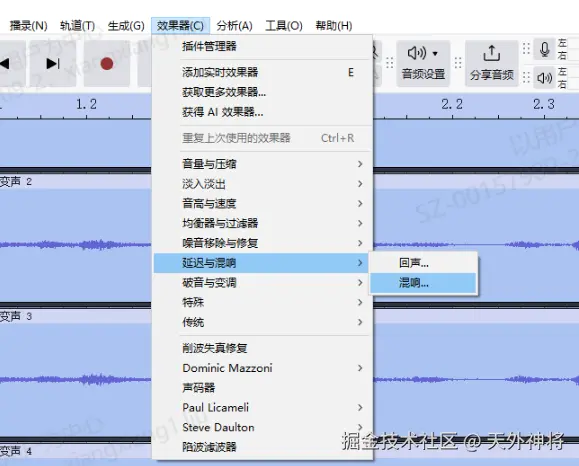Screen dimensions: 579x466
Task: Choose 削波失真修复 effect
Action: (262, 348)
